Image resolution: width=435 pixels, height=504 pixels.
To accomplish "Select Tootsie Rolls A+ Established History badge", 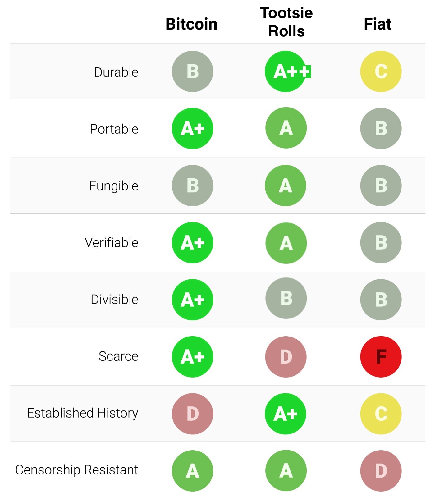I will coord(285,414).
